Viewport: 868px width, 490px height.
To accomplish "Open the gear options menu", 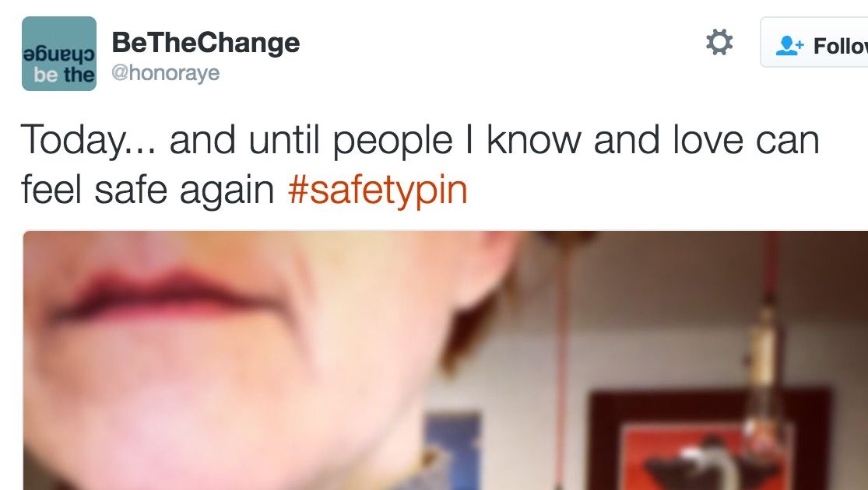I will pyautogui.click(x=719, y=42).
